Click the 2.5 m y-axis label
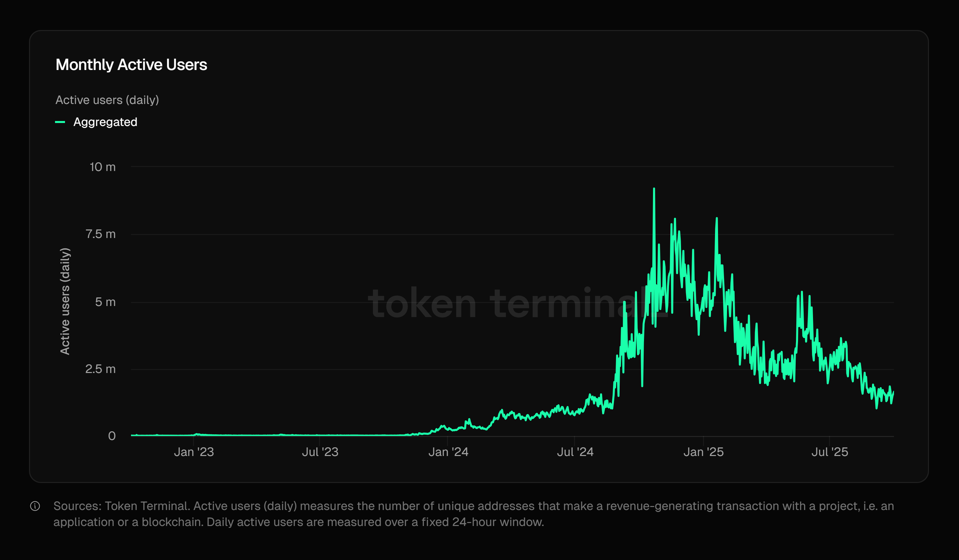Screen dimensions: 959x560 coord(100,369)
